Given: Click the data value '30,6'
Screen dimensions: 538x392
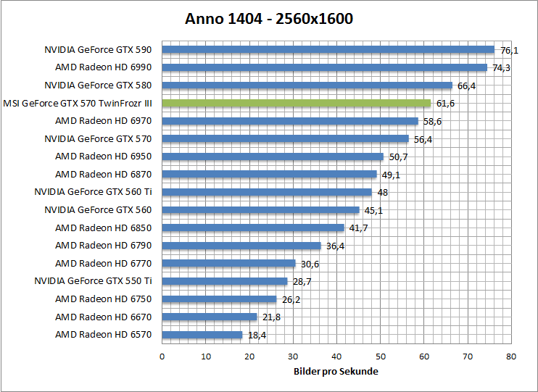Looking at the screenshot, I should [310, 264].
